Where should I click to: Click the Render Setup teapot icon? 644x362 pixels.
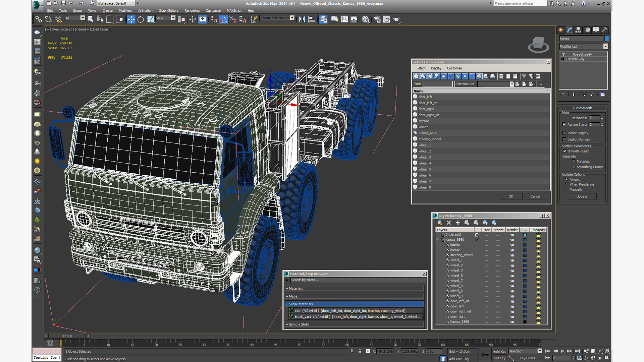377,19
